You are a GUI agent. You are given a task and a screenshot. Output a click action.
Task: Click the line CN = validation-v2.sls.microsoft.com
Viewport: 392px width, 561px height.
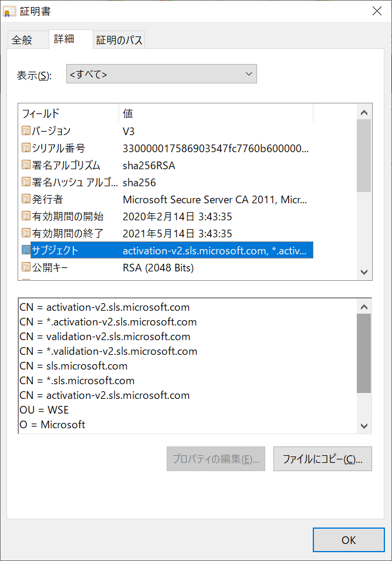(x=105, y=337)
